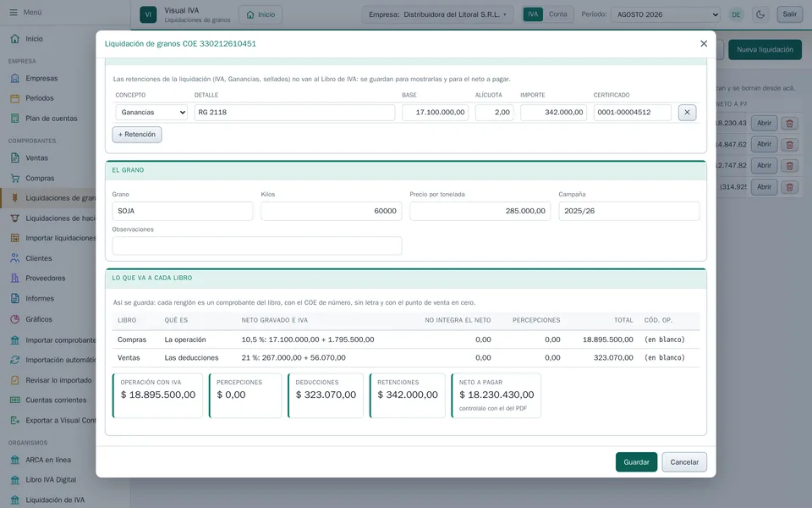
Task: Click the Revisar lo importado icon
Action: pos(15,380)
